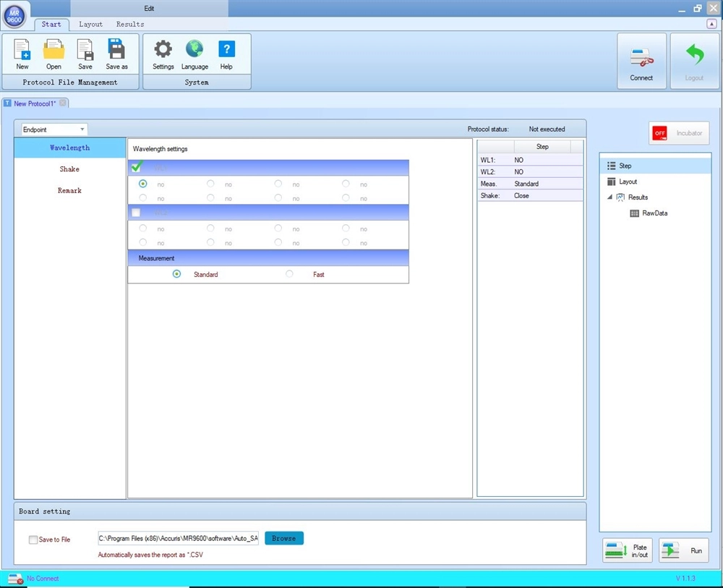The image size is (723, 588).
Task: Click the Plate in/out control
Action: point(626,550)
